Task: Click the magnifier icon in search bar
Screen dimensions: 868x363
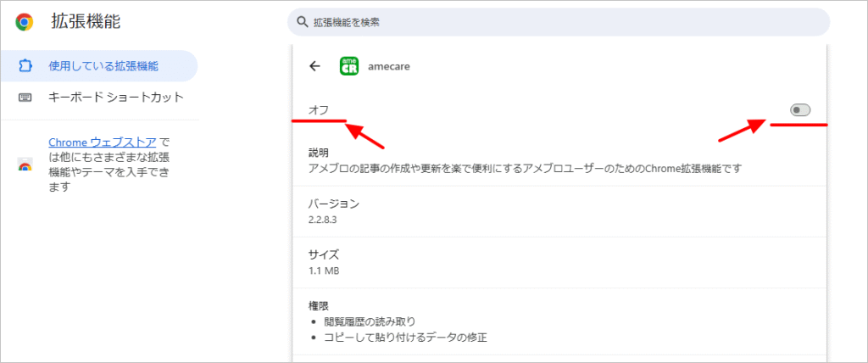Action: [x=301, y=23]
